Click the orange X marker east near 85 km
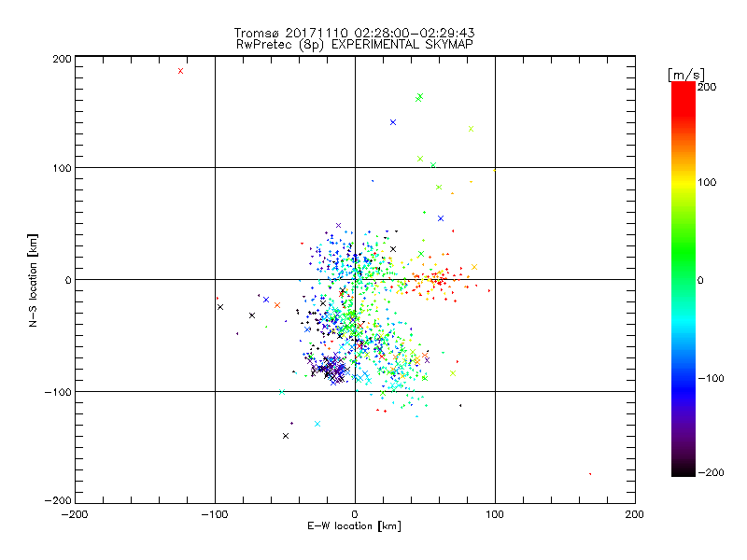The height and width of the screenshot is (560, 747). [x=474, y=267]
